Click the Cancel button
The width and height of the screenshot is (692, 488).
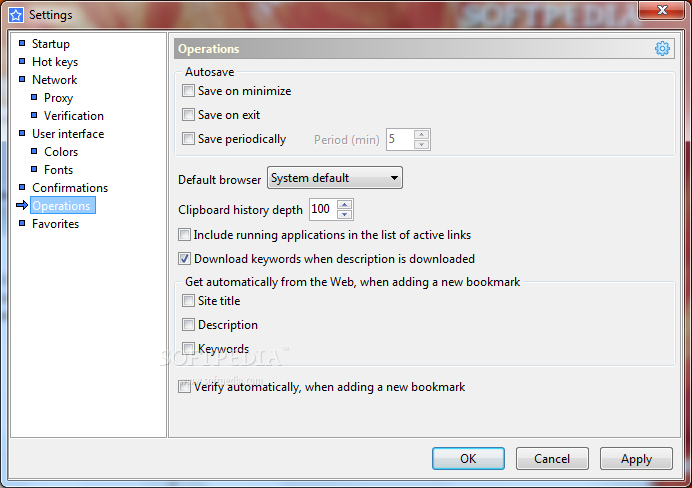[x=552, y=458]
